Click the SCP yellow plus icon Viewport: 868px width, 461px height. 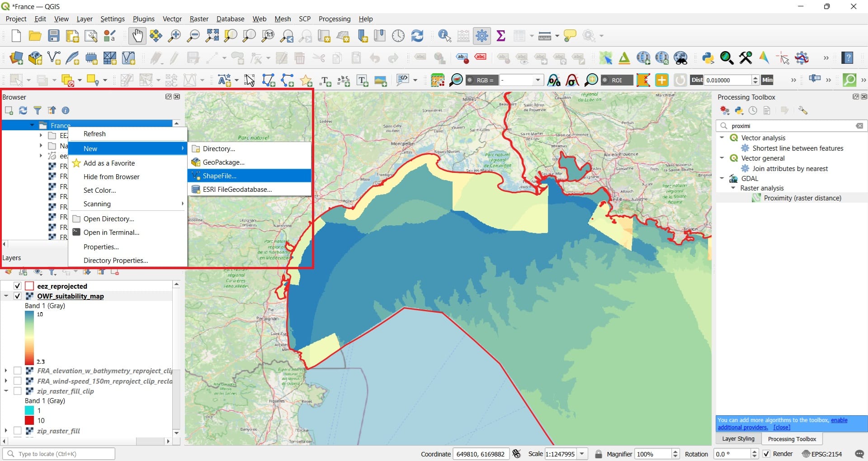(x=661, y=80)
